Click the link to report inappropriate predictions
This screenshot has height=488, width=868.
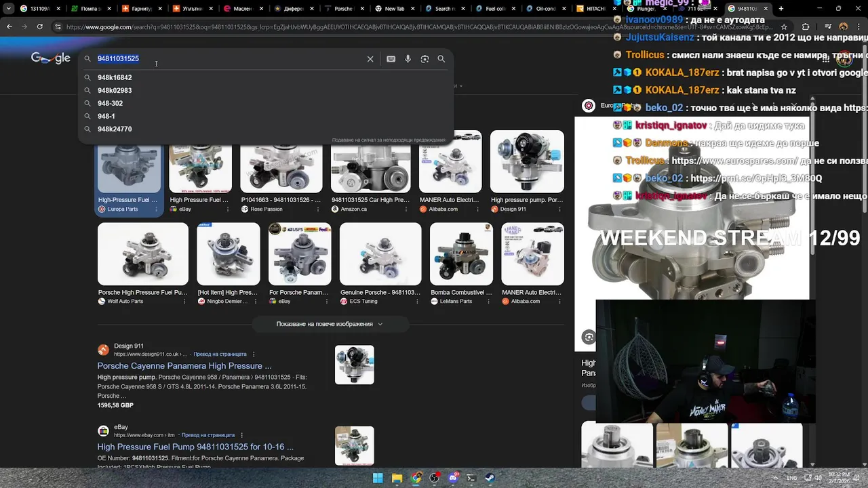389,140
